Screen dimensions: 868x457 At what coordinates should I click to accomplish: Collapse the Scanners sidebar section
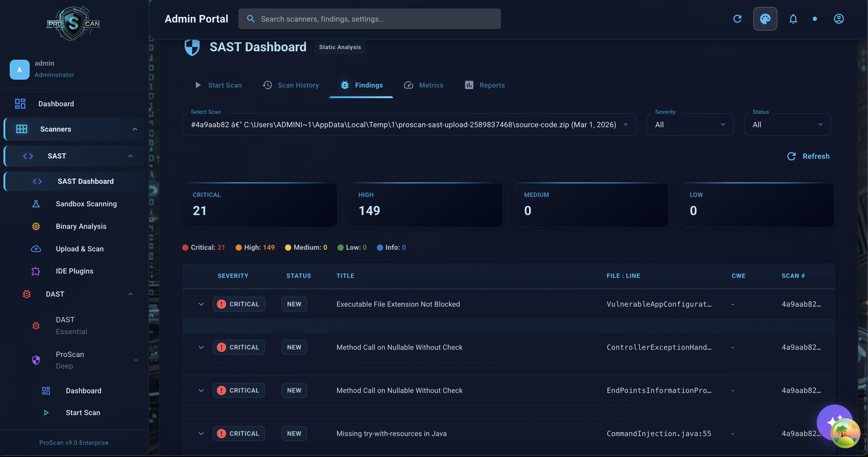[135, 129]
